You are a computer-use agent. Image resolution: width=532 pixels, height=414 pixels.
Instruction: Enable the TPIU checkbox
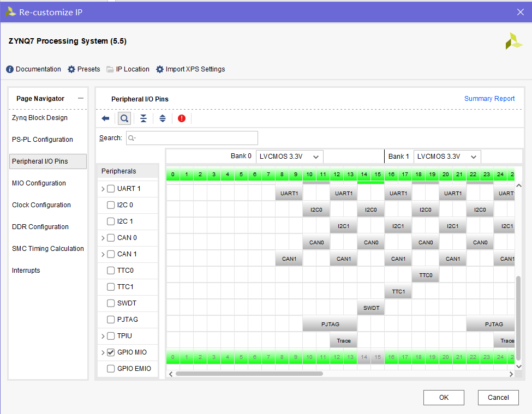tap(111, 335)
